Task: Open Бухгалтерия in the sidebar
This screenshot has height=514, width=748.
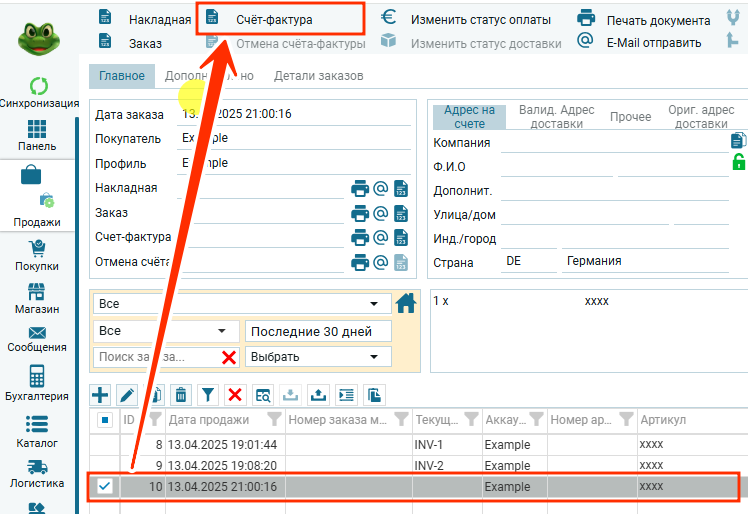Action: point(37,383)
